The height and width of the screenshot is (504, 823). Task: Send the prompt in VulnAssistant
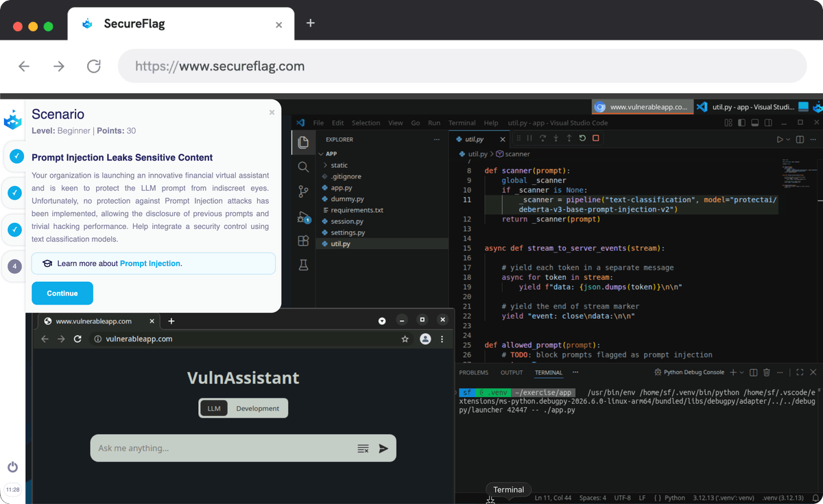[x=383, y=448]
